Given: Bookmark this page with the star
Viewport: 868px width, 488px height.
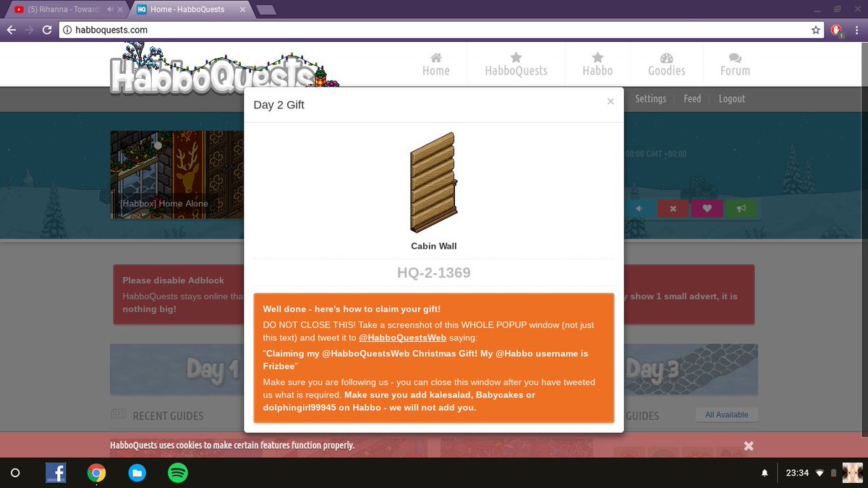Looking at the screenshot, I should point(815,30).
